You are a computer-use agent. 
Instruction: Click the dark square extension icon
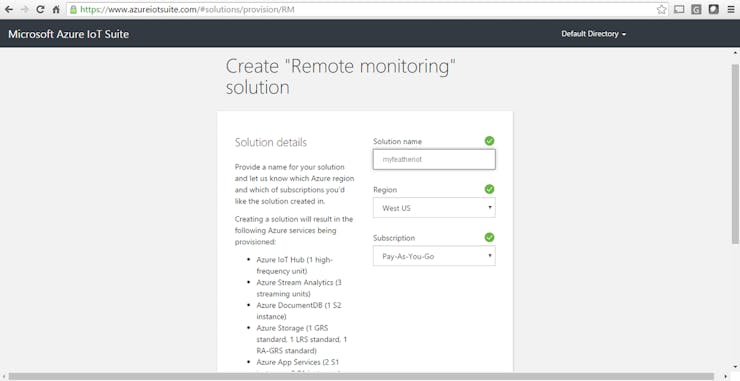click(x=714, y=9)
